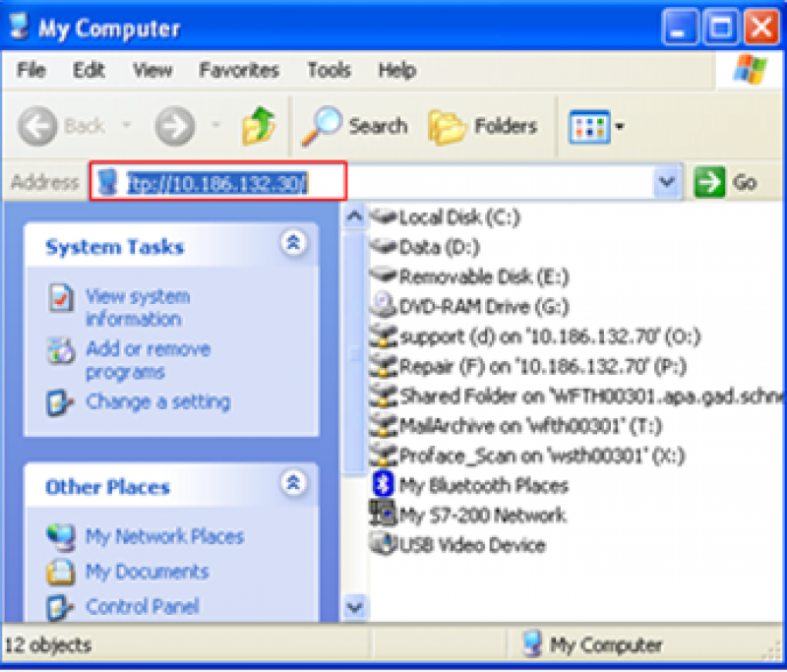The height and width of the screenshot is (672, 787).
Task: Click the 'USB Video Device' label
Action: point(472,545)
